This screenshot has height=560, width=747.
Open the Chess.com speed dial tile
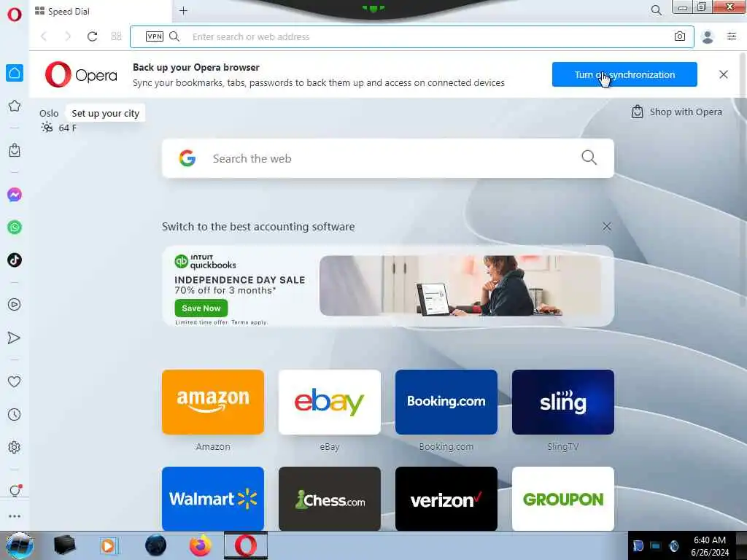pyautogui.click(x=330, y=499)
